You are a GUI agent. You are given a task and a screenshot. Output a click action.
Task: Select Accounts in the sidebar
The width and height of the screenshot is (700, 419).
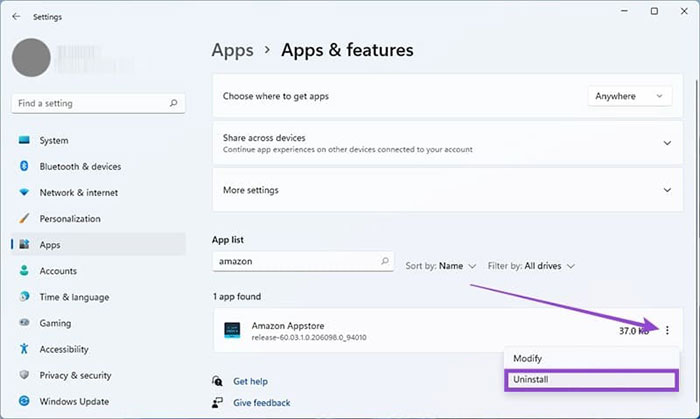pyautogui.click(x=58, y=271)
